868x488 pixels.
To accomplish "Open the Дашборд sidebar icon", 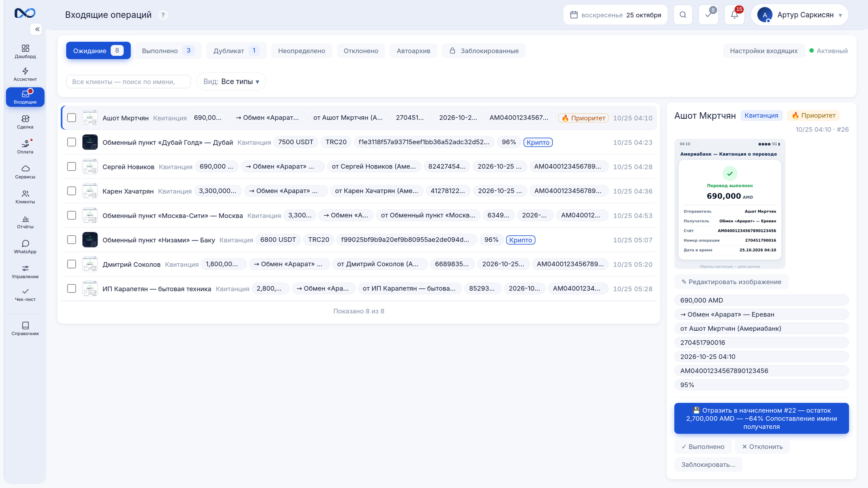I will click(x=25, y=51).
